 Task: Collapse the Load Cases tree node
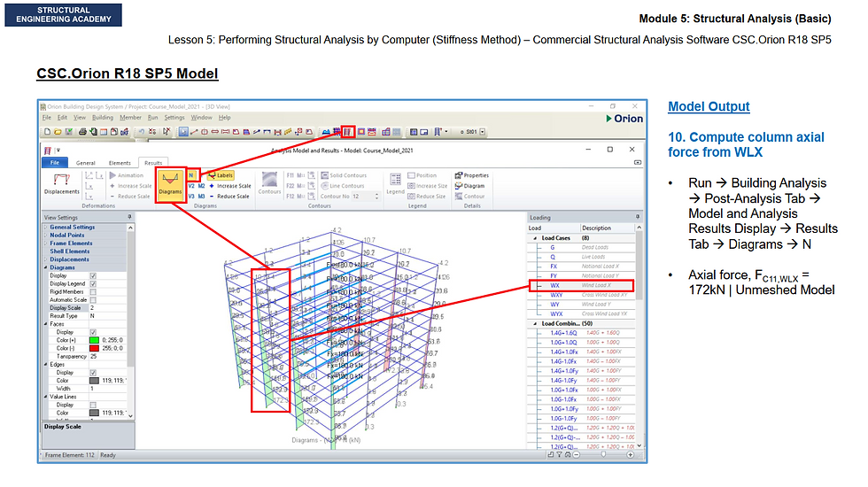(535, 238)
